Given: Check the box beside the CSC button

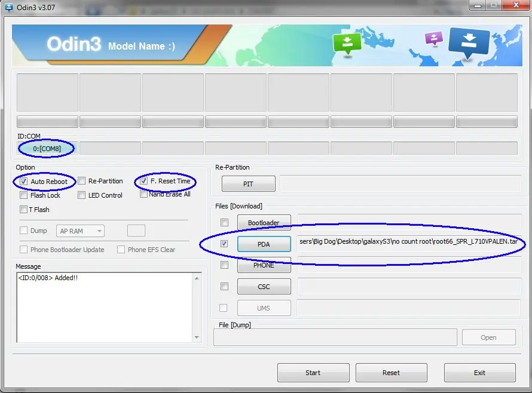Looking at the screenshot, I should tap(224, 287).
